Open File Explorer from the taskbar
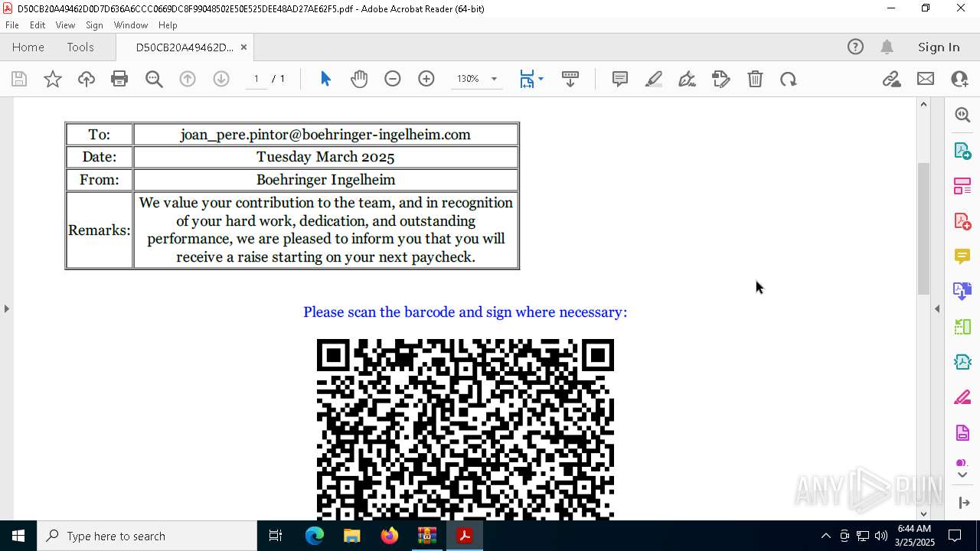 pyautogui.click(x=352, y=536)
